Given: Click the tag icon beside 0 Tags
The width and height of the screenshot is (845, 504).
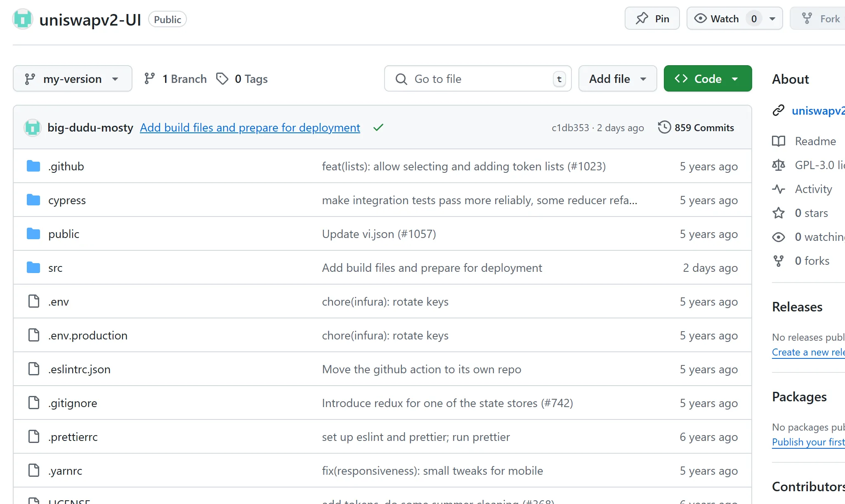Looking at the screenshot, I should click(x=222, y=79).
